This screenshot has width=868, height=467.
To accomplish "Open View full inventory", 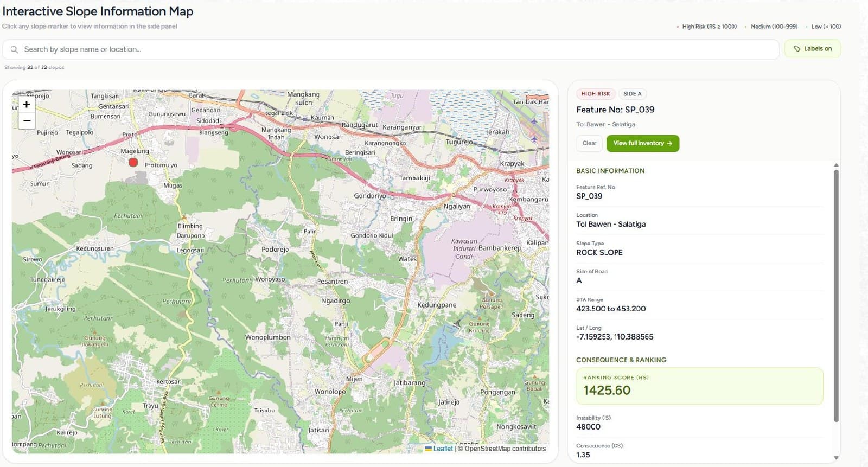I will (x=643, y=143).
